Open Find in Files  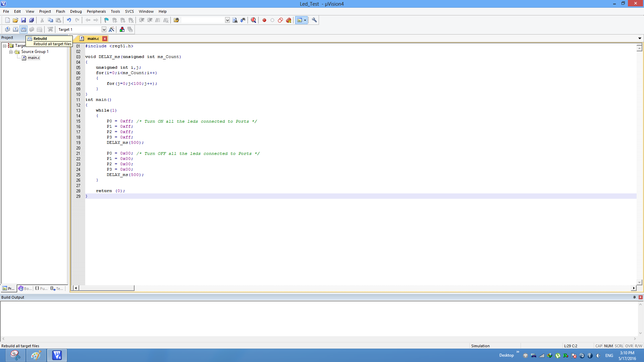coord(176,20)
